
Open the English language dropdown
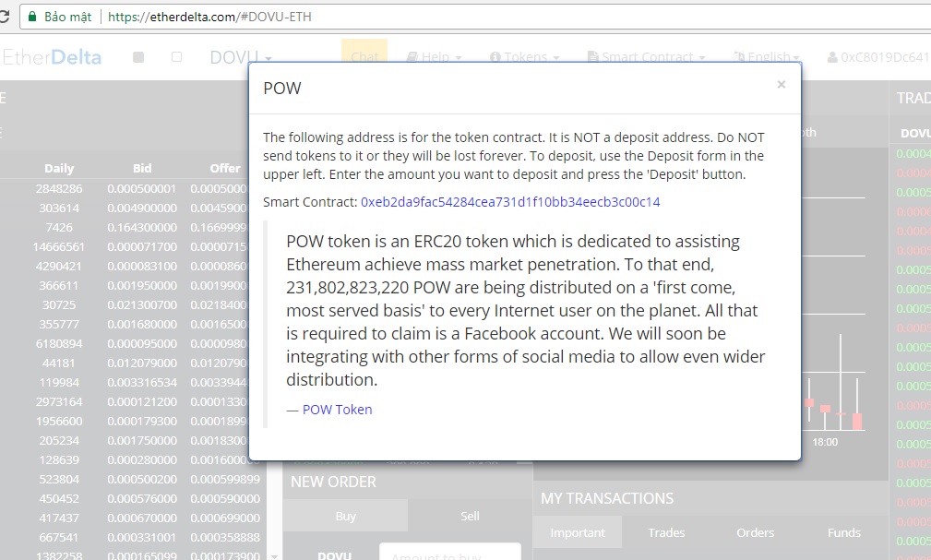coord(767,57)
